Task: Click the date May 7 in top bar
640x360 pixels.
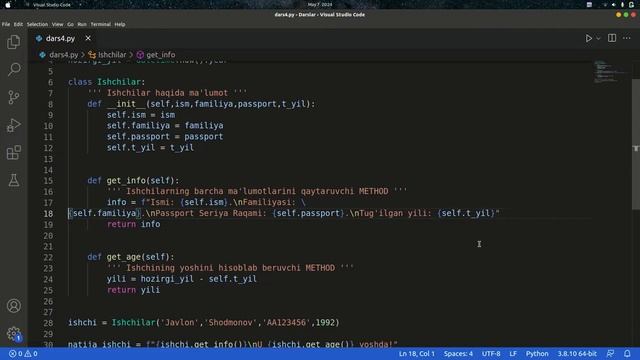Action: coord(320,4)
